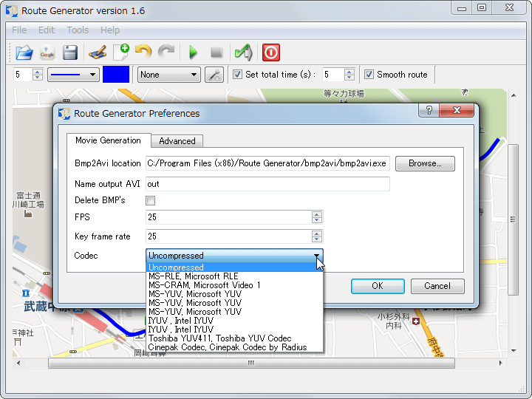
Task: Open vehicle settings wrench icon
Action: pyautogui.click(x=214, y=75)
